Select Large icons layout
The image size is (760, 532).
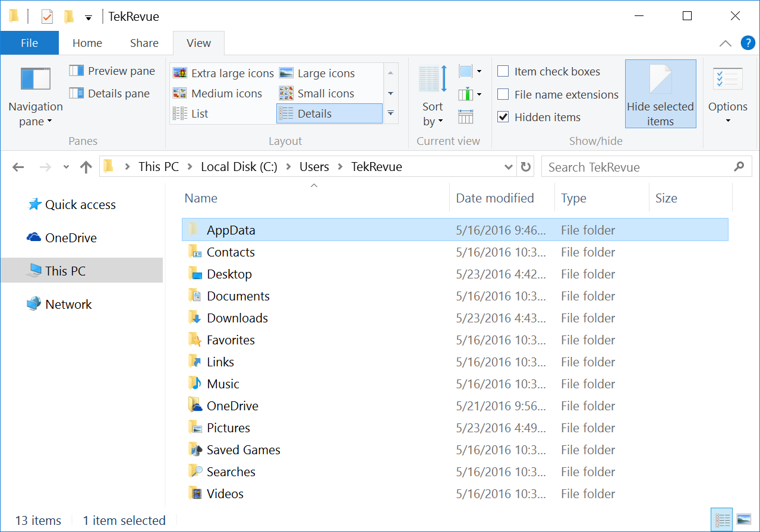pyautogui.click(x=317, y=73)
